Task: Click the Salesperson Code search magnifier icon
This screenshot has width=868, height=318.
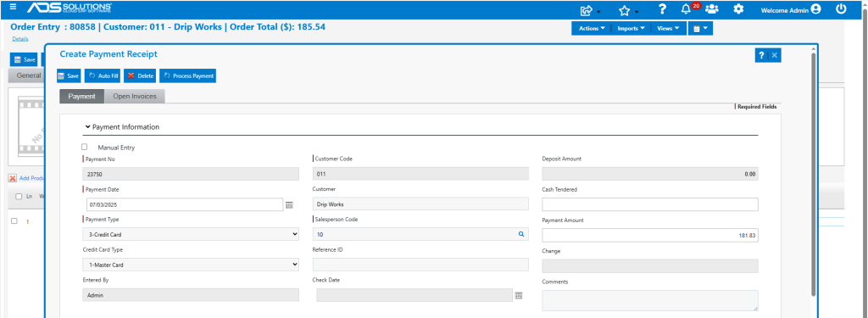Action: 521,234
